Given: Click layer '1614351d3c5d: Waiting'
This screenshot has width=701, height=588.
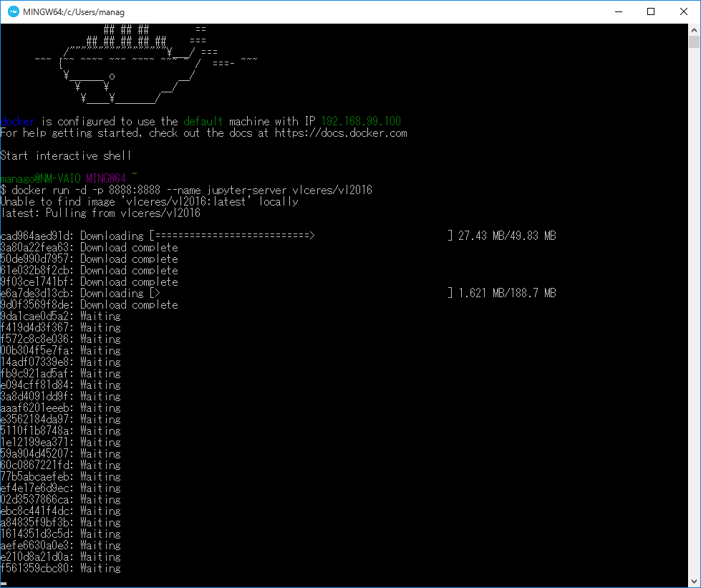Looking at the screenshot, I should tap(61, 534).
